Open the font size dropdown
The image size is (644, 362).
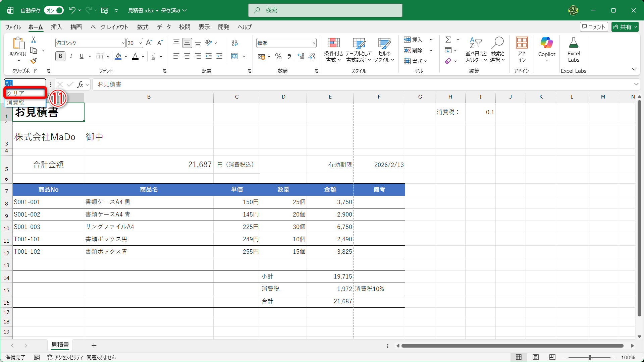(141, 43)
